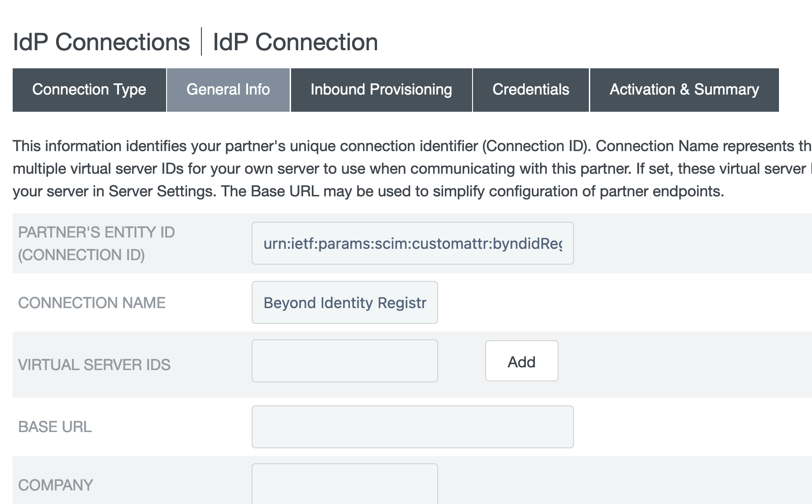Screen dimensions: 812x504
Task: Click inside the Base URL field
Action: pyautogui.click(x=412, y=427)
